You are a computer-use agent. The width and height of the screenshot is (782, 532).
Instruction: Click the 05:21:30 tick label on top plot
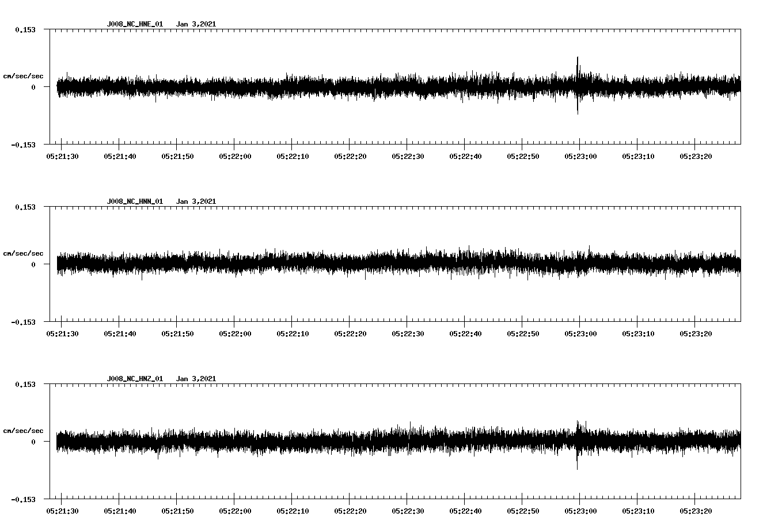click(x=63, y=155)
